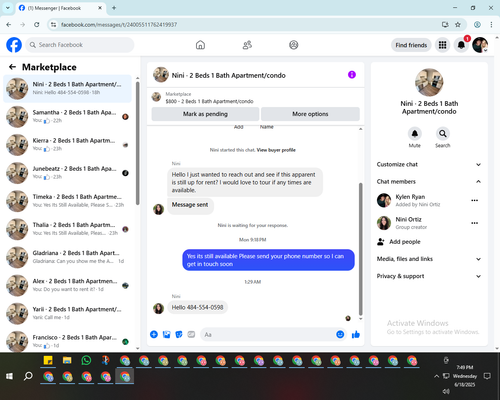500x400 pixels.
Task: Click the browser address bar URL
Action: [119, 25]
